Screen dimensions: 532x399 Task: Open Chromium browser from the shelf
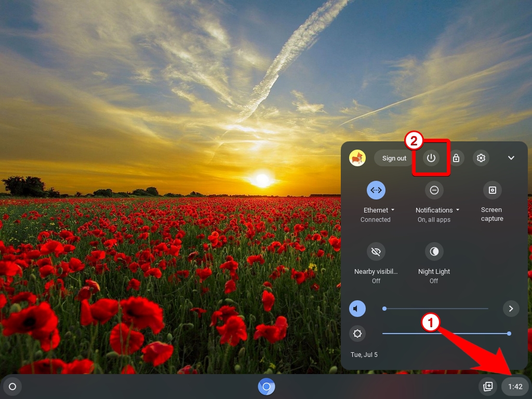[267, 387]
